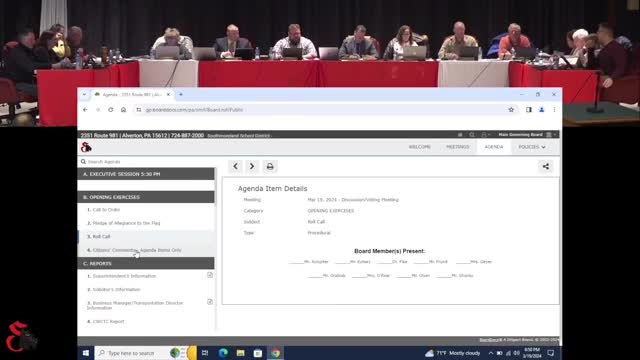This screenshot has height=360, width=640.
Task: Click the Windows search box
Action: (x=145, y=353)
